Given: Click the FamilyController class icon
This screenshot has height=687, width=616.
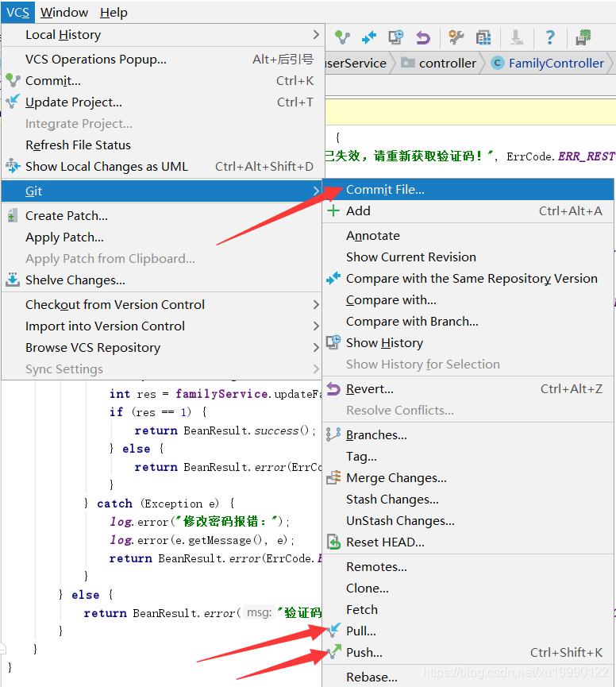Looking at the screenshot, I should 498,63.
